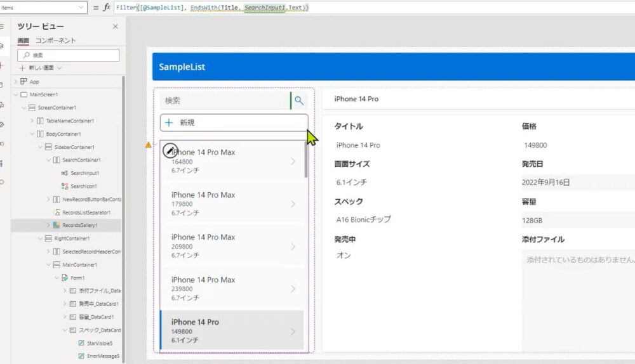The width and height of the screenshot is (635, 364).
Task: Click the 新規 new record button
Action: [234, 122]
